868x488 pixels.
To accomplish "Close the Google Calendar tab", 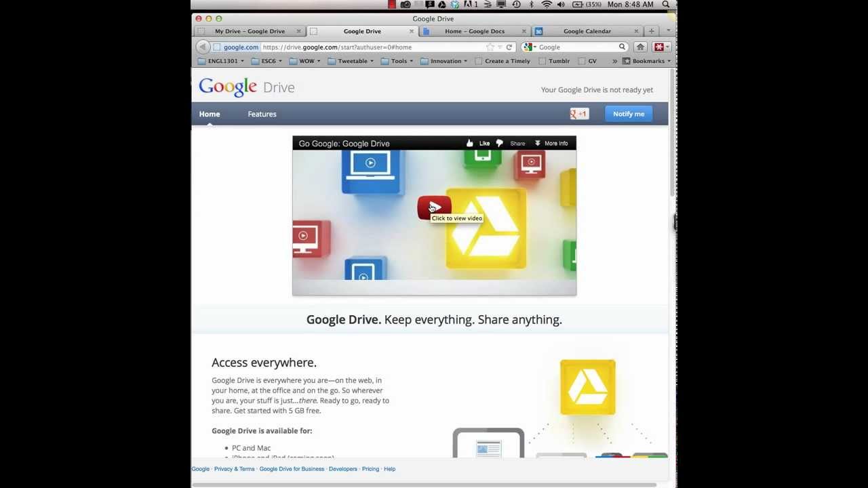I will pyautogui.click(x=636, y=31).
